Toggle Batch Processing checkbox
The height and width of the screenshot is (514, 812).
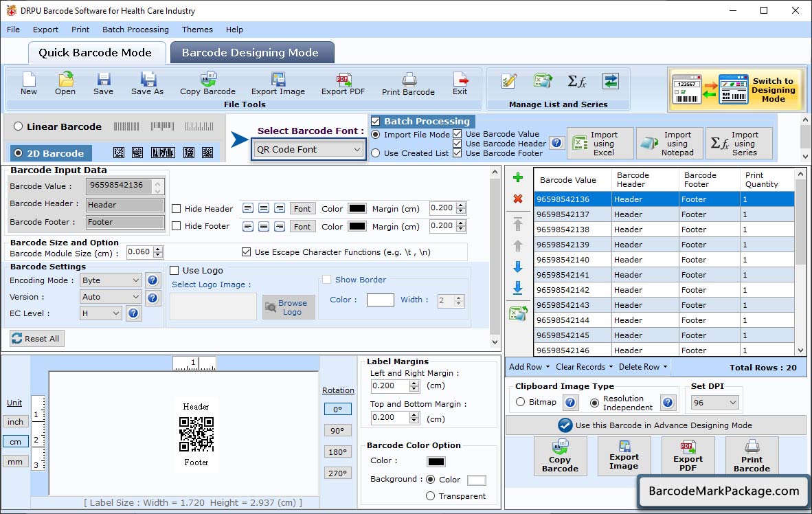[376, 121]
